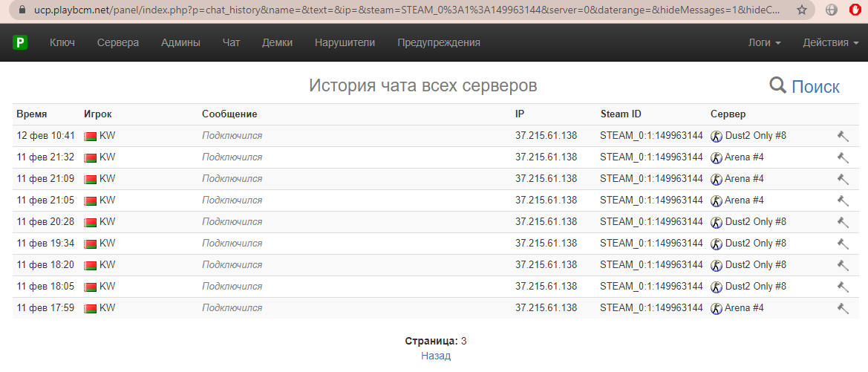Open the Сервера menu item

pos(118,43)
